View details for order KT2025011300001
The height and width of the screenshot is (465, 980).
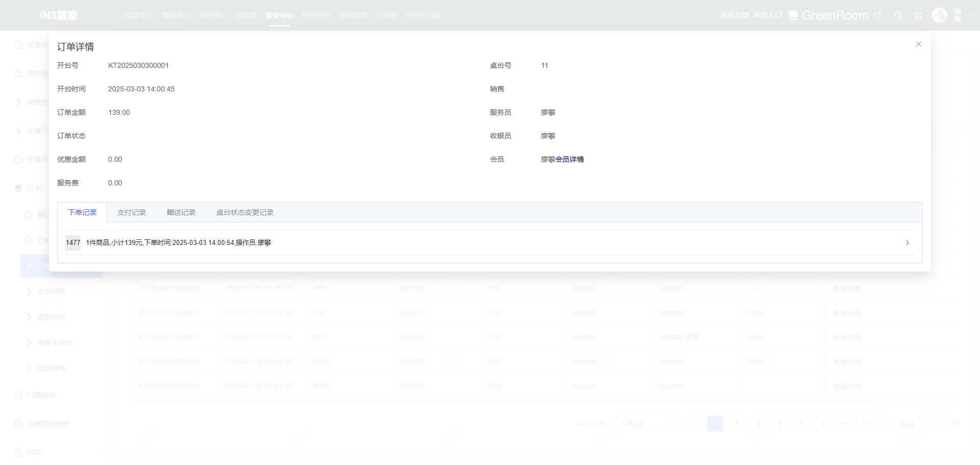pyautogui.click(x=847, y=337)
